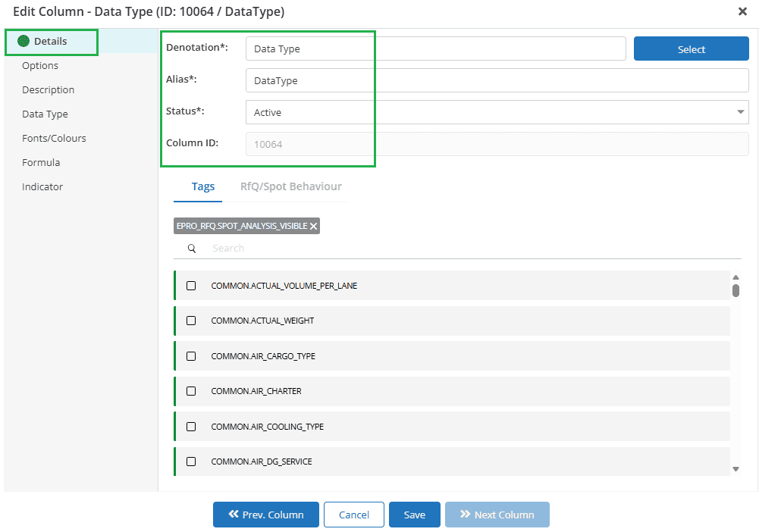This screenshot has height=532, width=759.
Task: Tick the COMMON.ACTUAL_WEIGHT checkbox
Action: coord(191,321)
